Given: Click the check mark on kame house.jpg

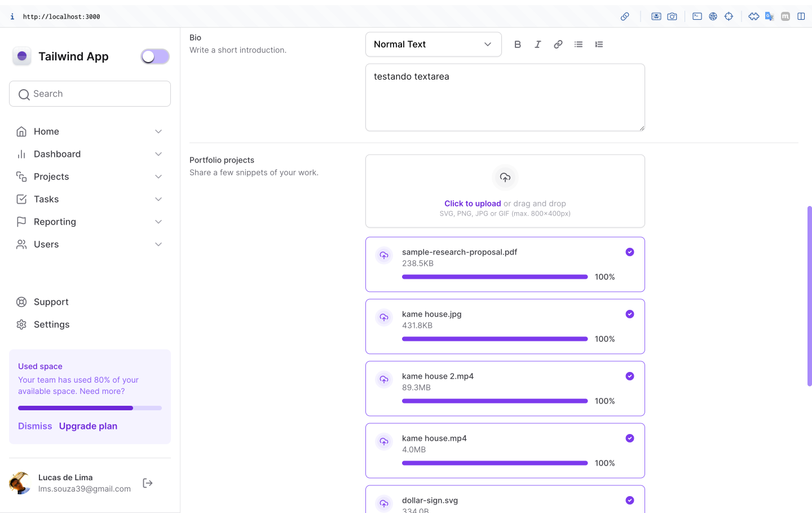Looking at the screenshot, I should [630, 314].
